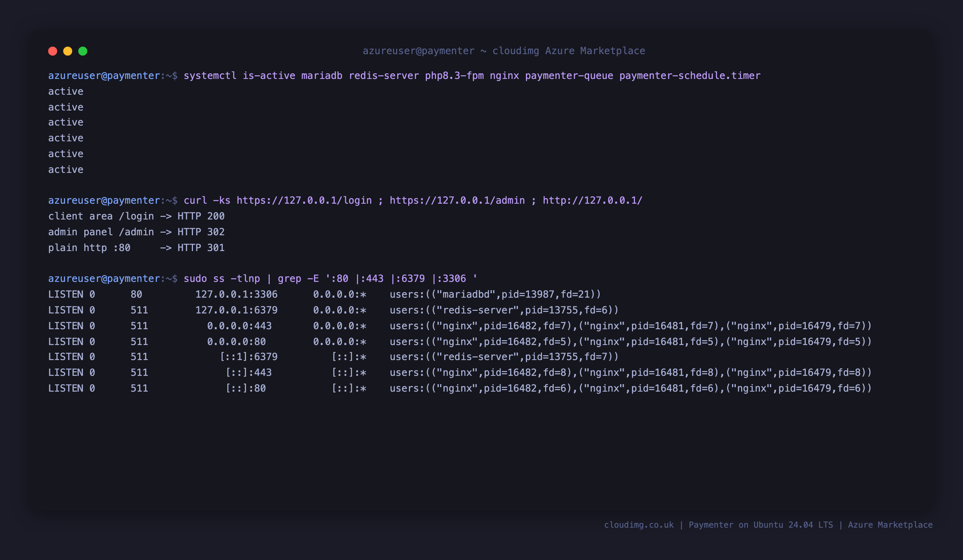Click the backlog value '80' in the mariadbd row
The width and height of the screenshot is (963, 560).
click(137, 294)
